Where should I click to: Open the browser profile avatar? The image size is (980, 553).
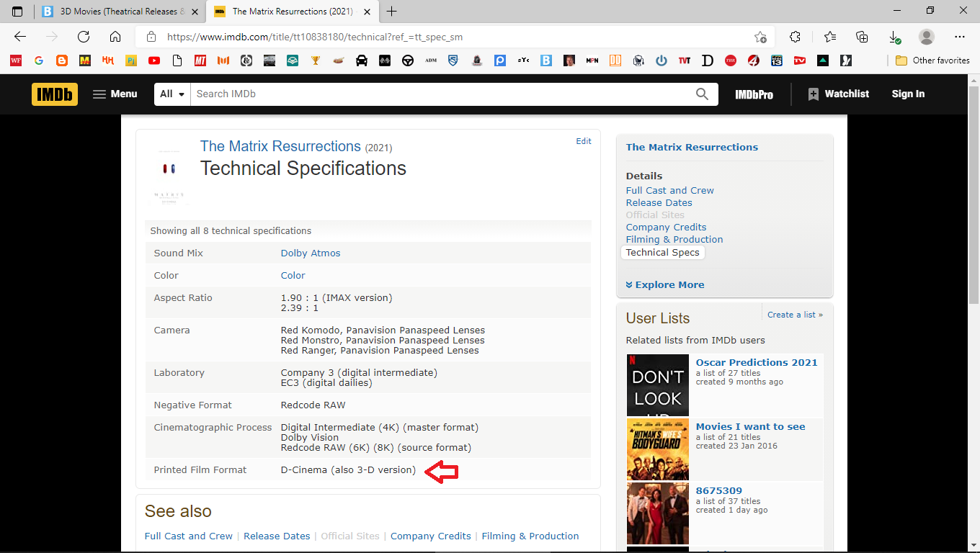(x=927, y=37)
